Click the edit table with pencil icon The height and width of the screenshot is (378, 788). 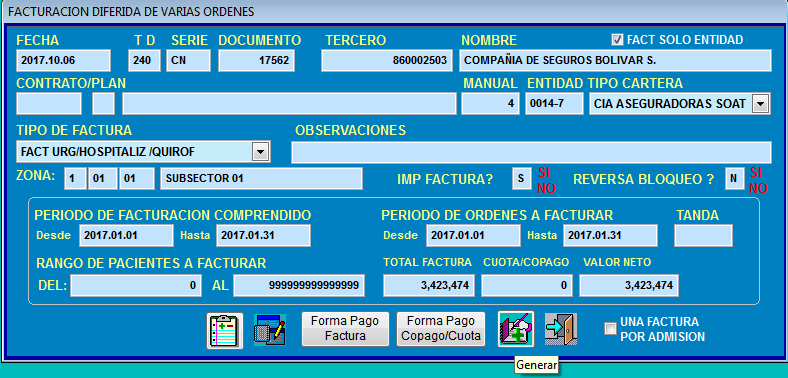pos(270,330)
